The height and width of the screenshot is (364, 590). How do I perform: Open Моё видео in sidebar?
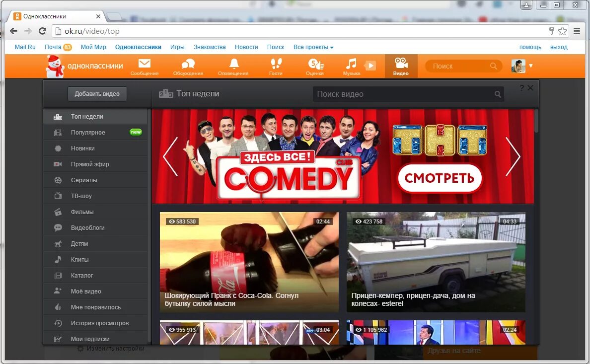tap(95, 291)
